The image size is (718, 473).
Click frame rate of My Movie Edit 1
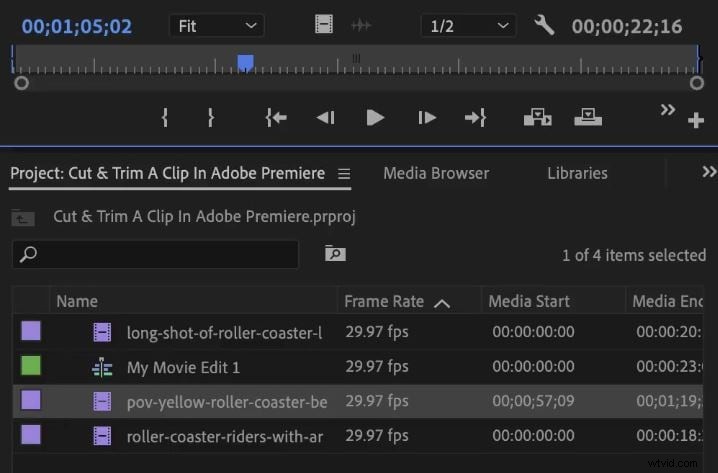pyautogui.click(x=376, y=366)
